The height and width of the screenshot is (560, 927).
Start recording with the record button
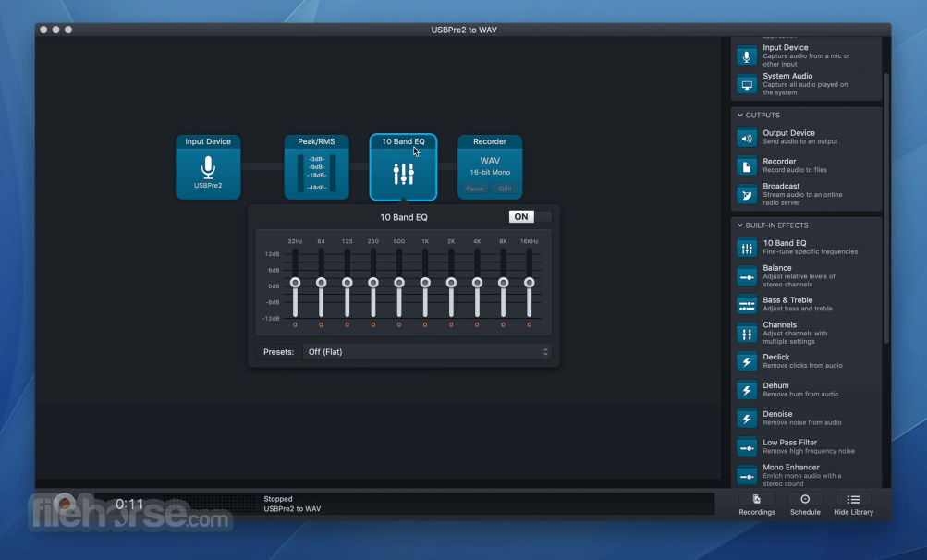(65, 504)
